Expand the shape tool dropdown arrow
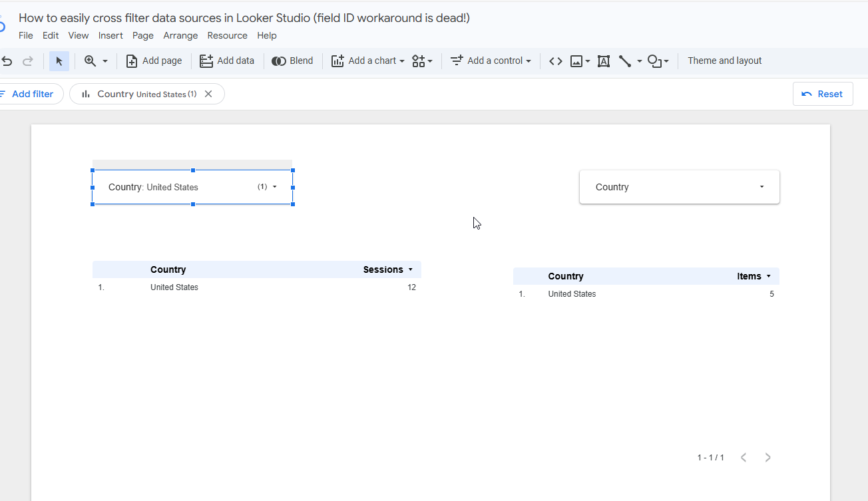Viewport: 868px width, 501px height. (x=665, y=61)
